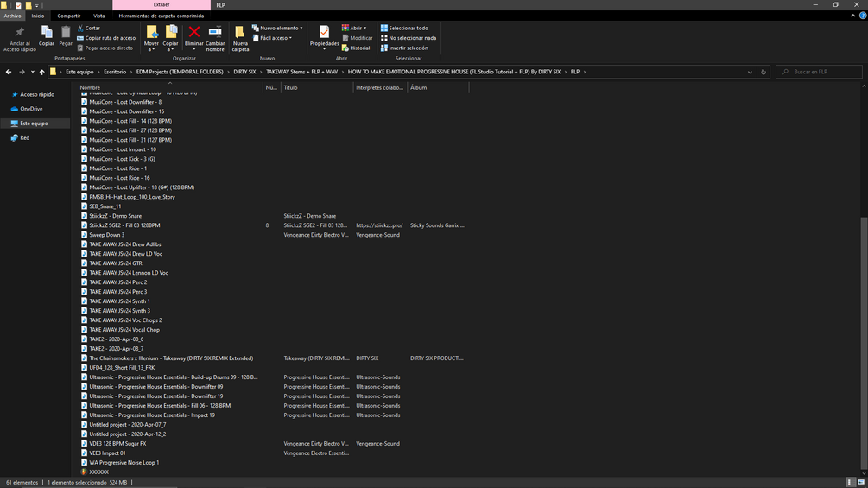Viewport: 868px width, 488px height.
Task: Select SEB_Snare_11 file
Action: [105, 206]
